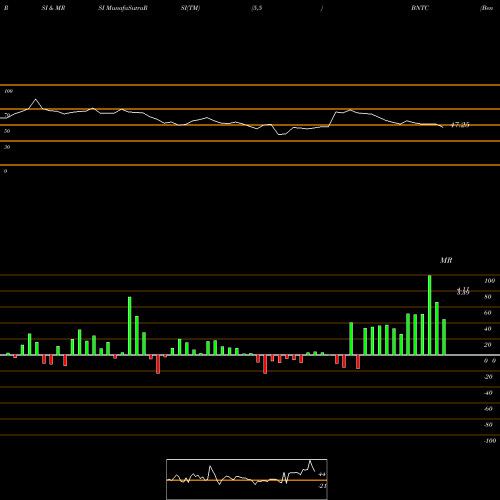
Task: Open the mini line chart thumbnail at bottom
Action: click(247, 479)
